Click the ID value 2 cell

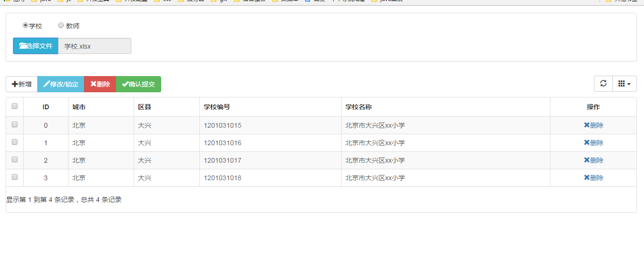(46, 160)
